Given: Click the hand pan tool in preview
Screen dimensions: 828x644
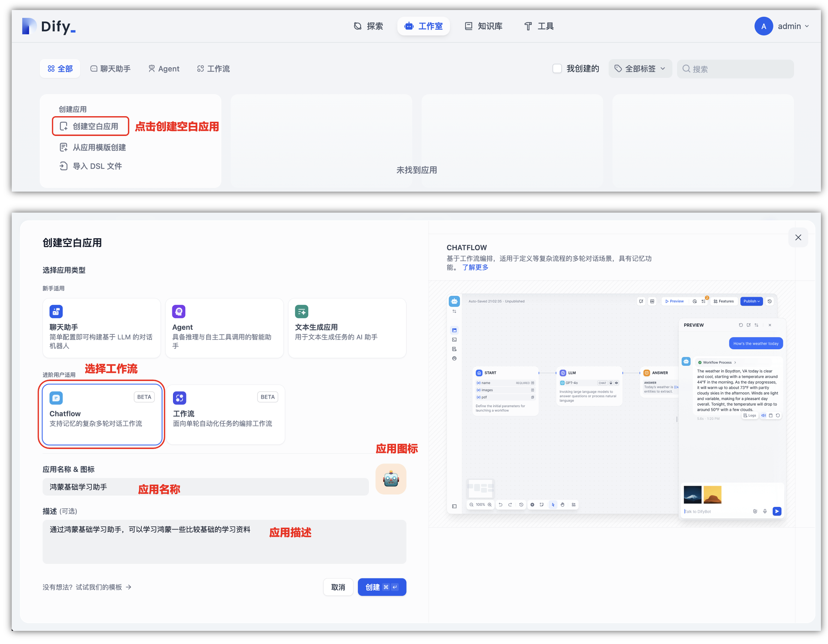Looking at the screenshot, I should pos(563,505).
